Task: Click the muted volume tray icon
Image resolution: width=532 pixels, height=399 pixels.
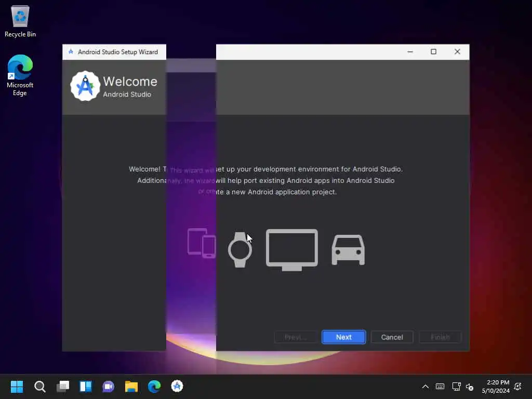Action: [x=470, y=387]
